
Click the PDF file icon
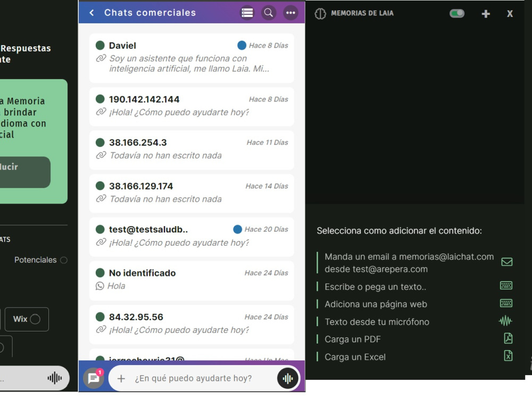click(x=508, y=338)
